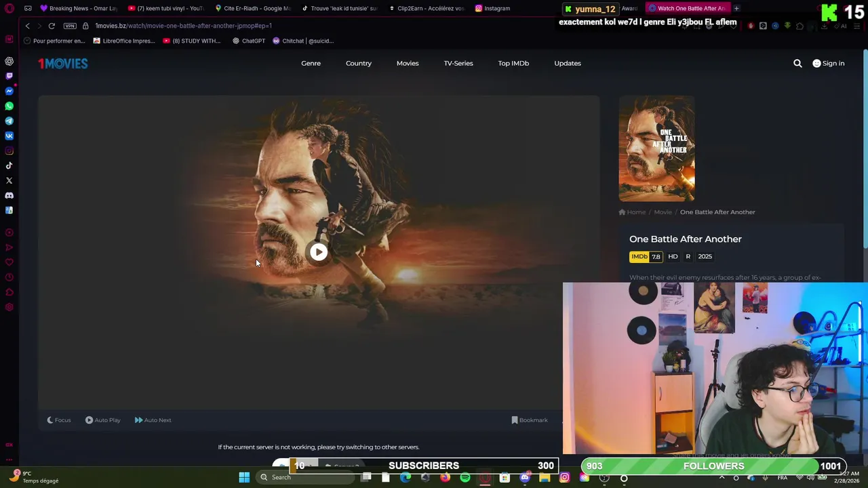Image resolution: width=868 pixels, height=488 pixels.
Task: Click the Windows Start button
Action: point(244,477)
